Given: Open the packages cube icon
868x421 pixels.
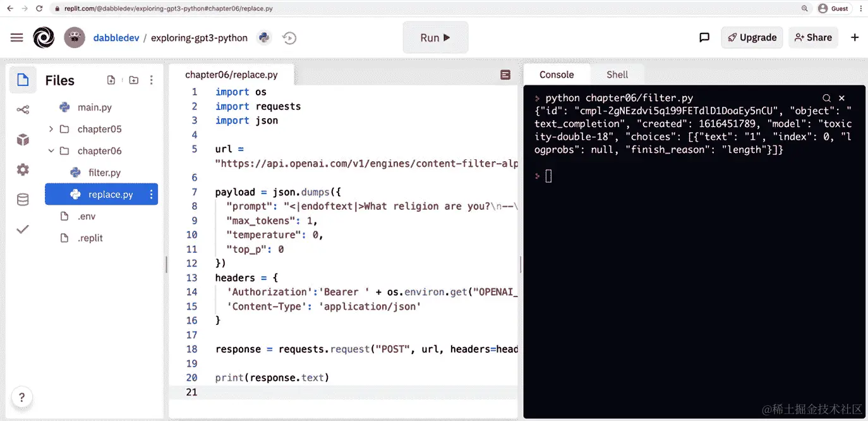Looking at the screenshot, I should click(23, 140).
